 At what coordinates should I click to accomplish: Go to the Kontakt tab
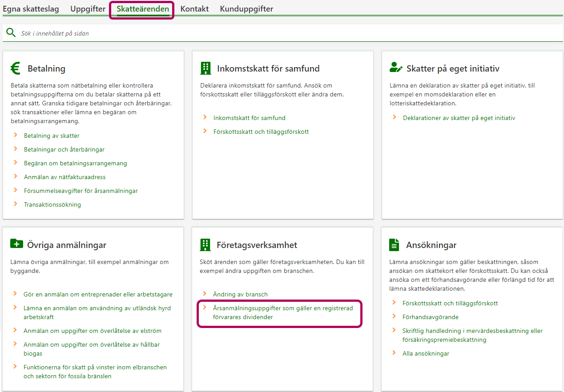point(194,9)
